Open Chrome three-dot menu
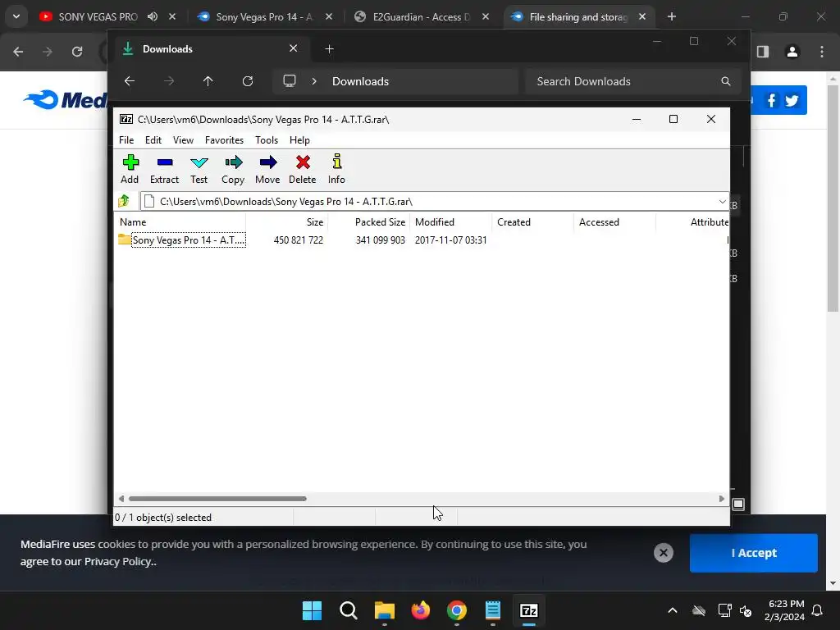The width and height of the screenshot is (840, 630). point(822,52)
